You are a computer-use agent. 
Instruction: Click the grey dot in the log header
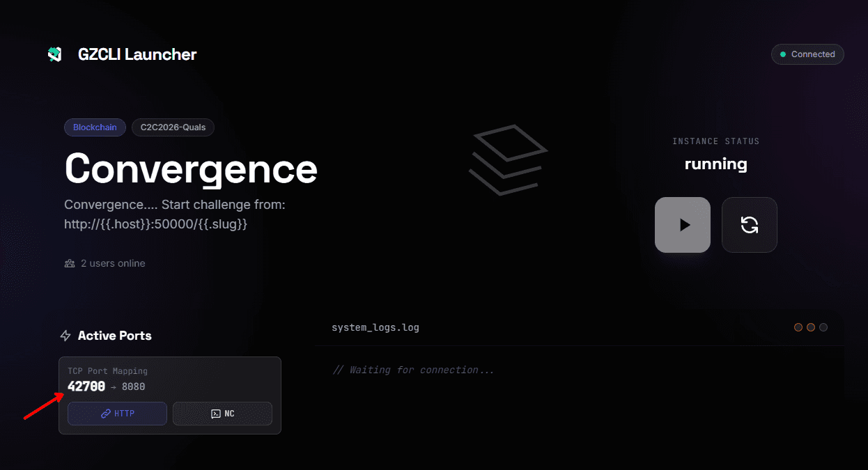pyautogui.click(x=823, y=327)
